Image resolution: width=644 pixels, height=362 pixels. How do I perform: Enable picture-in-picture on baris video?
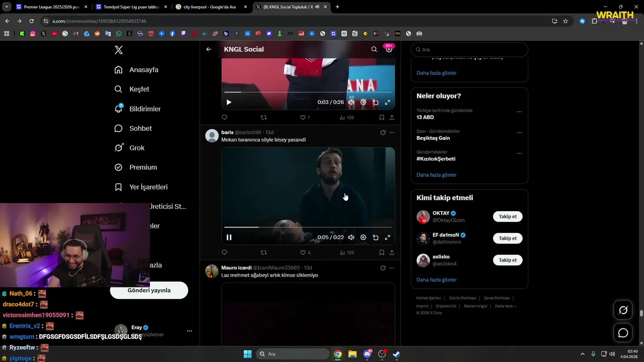pos(375,237)
